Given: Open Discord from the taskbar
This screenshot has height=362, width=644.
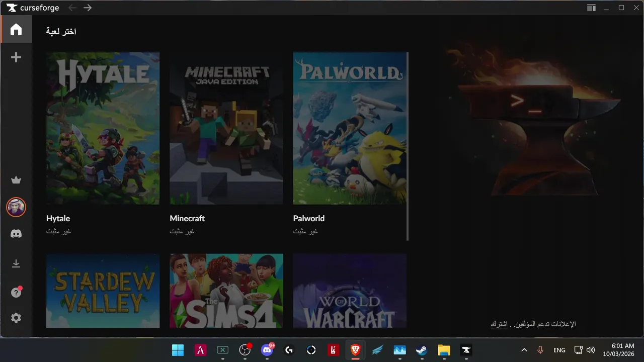Looking at the screenshot, I should (x=267, y=350).
